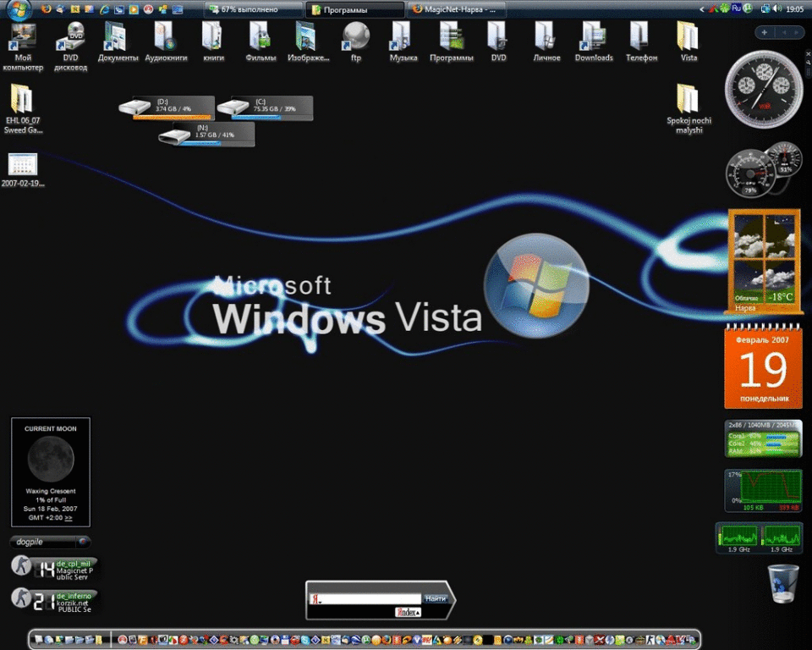Open the Windows Start orb

pyautogui.click(x=19, y=8)
